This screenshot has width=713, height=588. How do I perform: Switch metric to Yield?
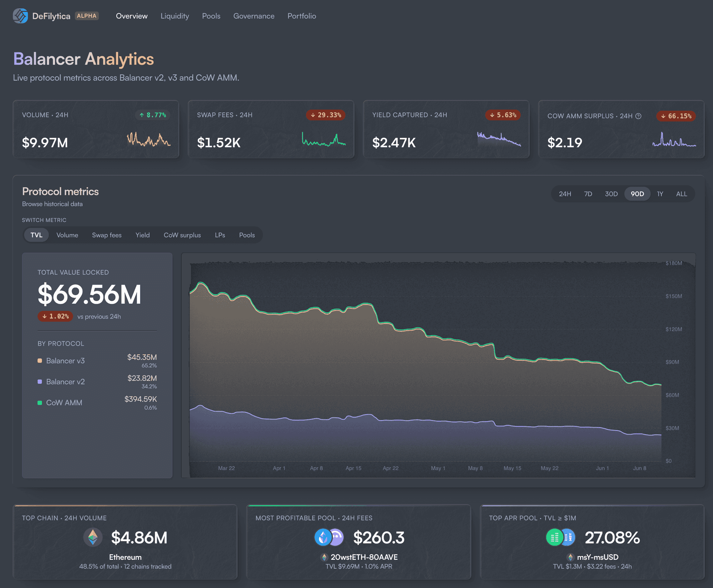click(x=143, y=235)
